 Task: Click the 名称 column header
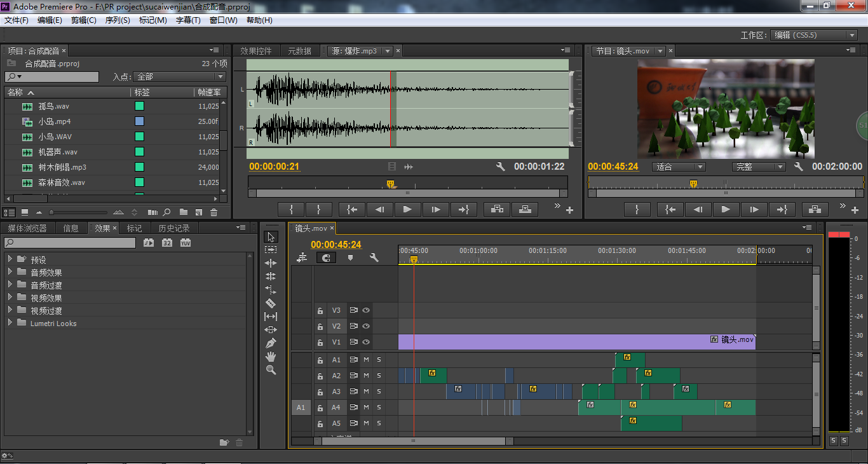coord(20,93)
